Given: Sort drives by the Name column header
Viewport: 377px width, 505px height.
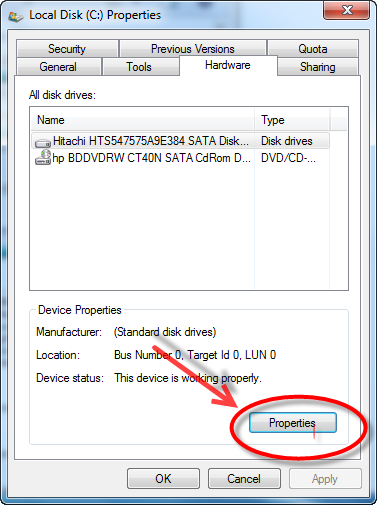Looking at the screenshot, I should (143, 120).
